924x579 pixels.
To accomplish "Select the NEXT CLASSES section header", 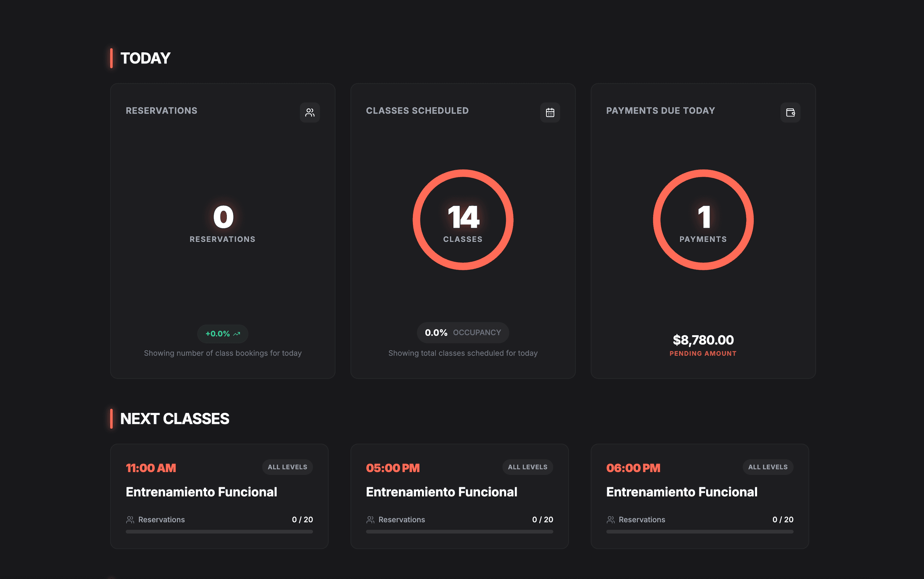I will click(175, 419).
